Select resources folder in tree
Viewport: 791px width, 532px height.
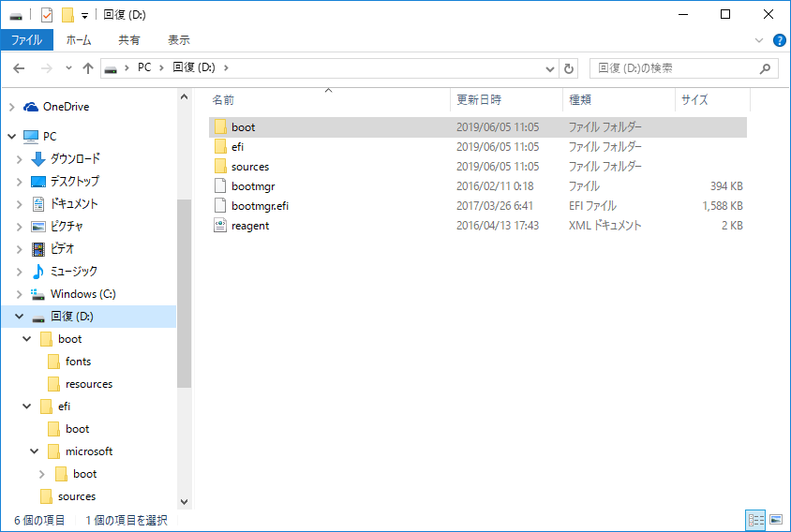tap(89, 384)
